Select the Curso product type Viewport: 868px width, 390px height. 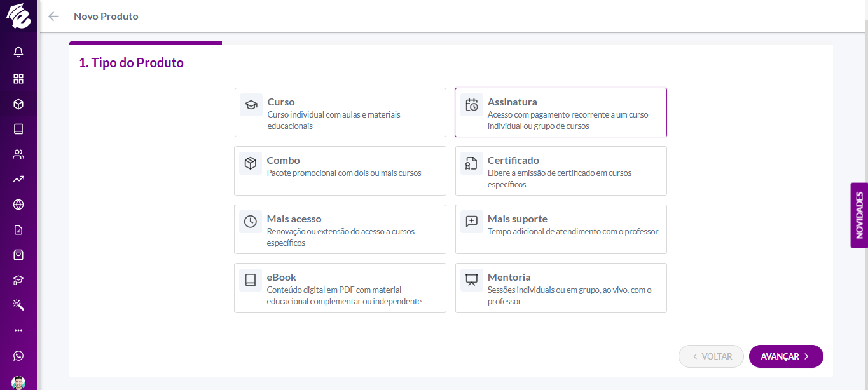[340, 112]
